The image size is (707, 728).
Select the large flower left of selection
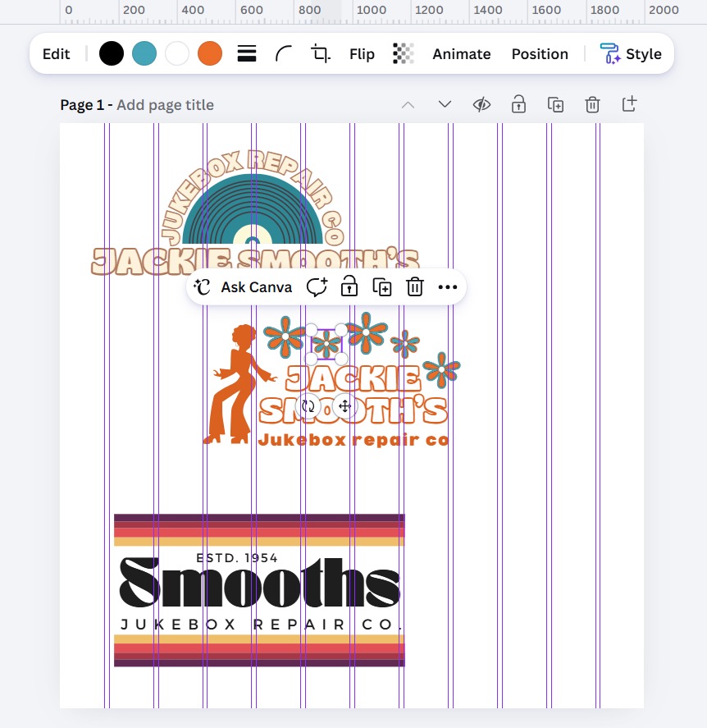[x=285, y=337]
